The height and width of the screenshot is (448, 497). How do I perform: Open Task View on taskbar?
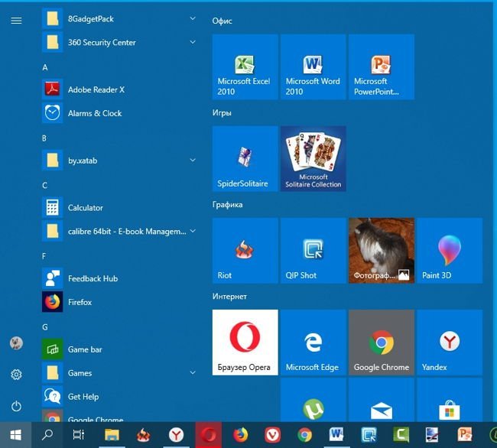coord(79,435)
